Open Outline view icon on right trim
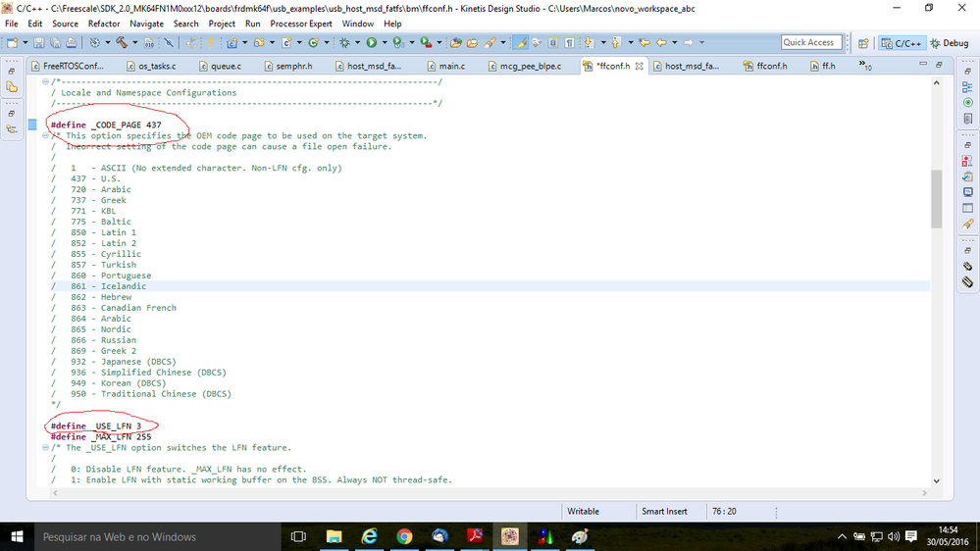 (967, 87)
